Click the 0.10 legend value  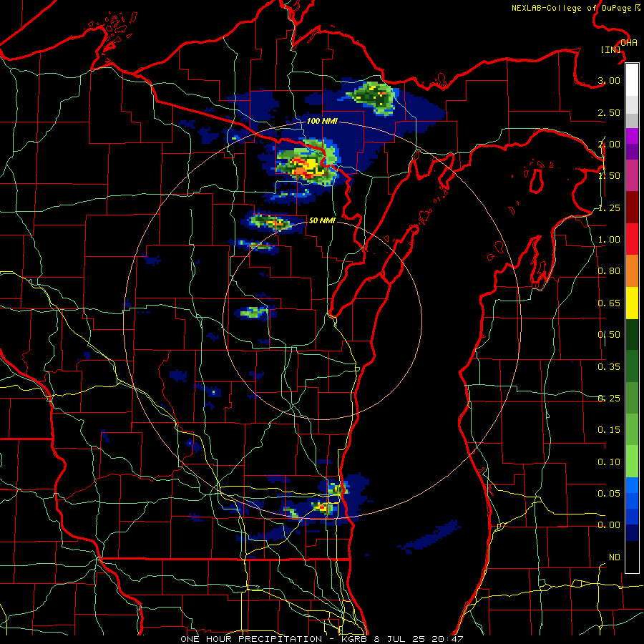tap(609, 462)
